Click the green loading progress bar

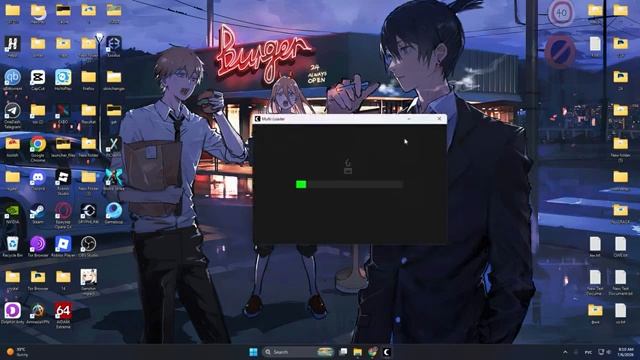pyautogui.click(x=349, y=184)
